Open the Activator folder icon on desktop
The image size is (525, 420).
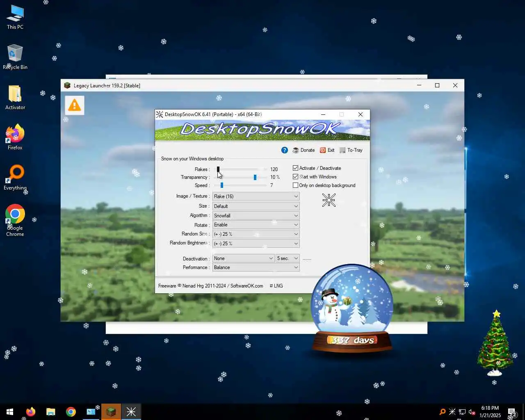[15, 98]
